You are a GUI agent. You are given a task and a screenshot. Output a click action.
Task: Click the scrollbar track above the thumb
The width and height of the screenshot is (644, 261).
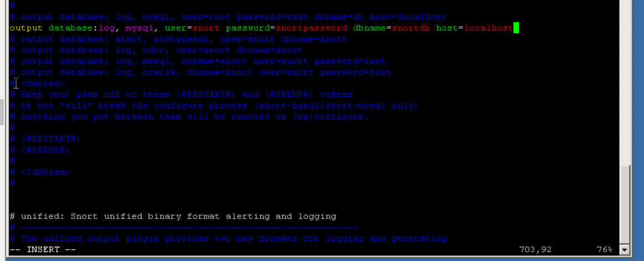click(625, 82)
